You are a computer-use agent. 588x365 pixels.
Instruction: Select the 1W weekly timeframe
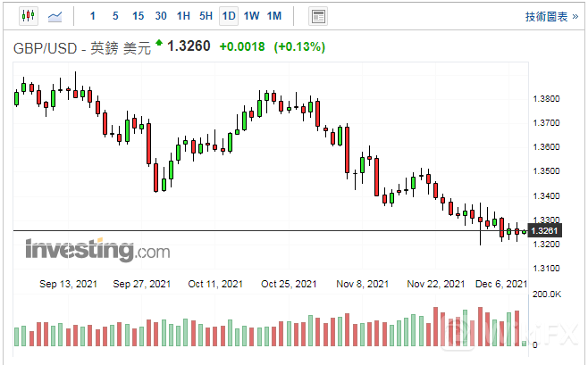(251, 16)
